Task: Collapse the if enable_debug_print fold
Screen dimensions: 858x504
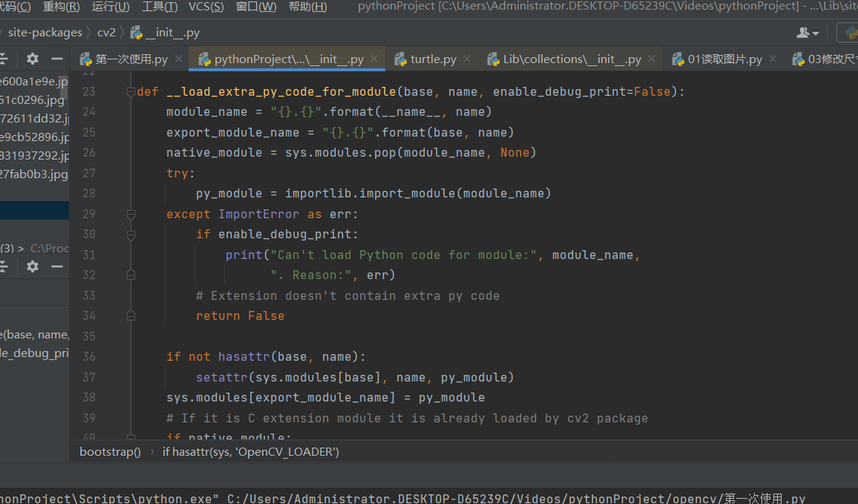Action: click(131, 235)
